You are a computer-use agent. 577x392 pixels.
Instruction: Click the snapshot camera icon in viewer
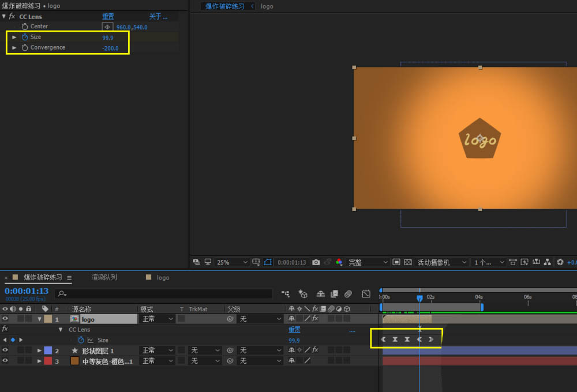316,262
